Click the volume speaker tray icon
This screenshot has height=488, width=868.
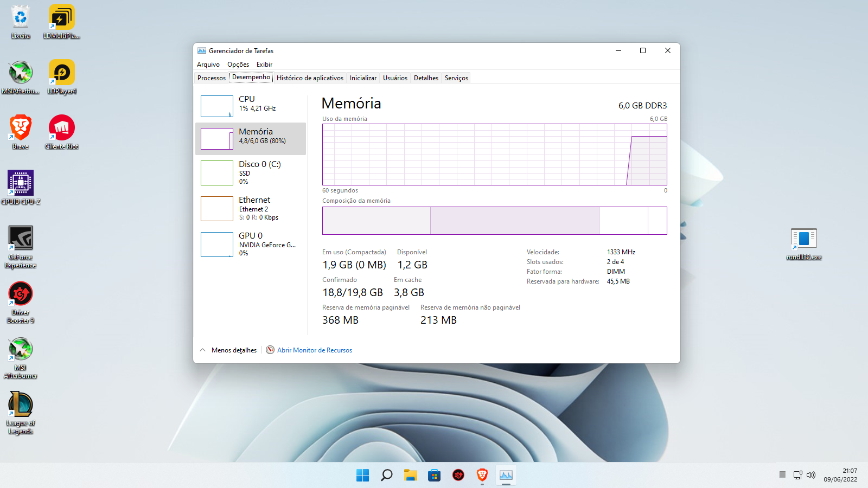[811, 475]
